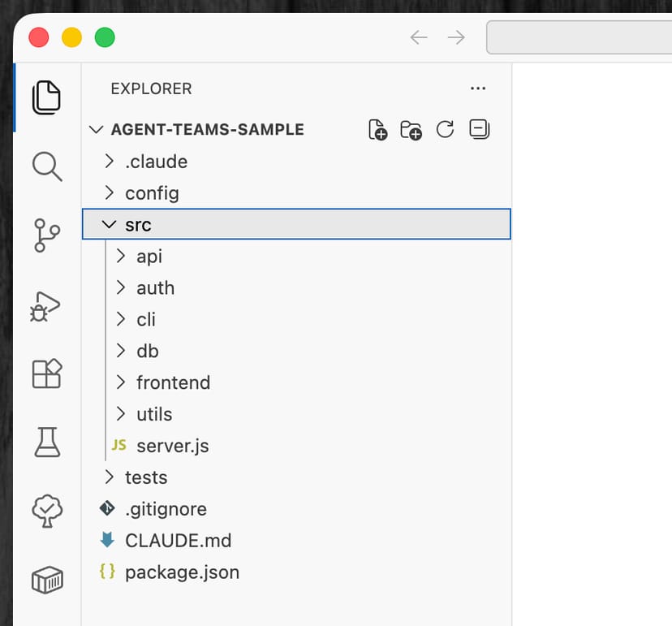Click the New Folder icon in Explorer
This screenshot has height=626, width=672.
[411, 129]
